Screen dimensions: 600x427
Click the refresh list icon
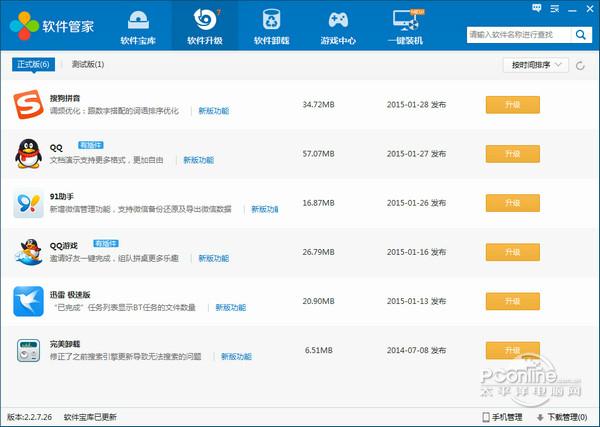pos(580,65)
